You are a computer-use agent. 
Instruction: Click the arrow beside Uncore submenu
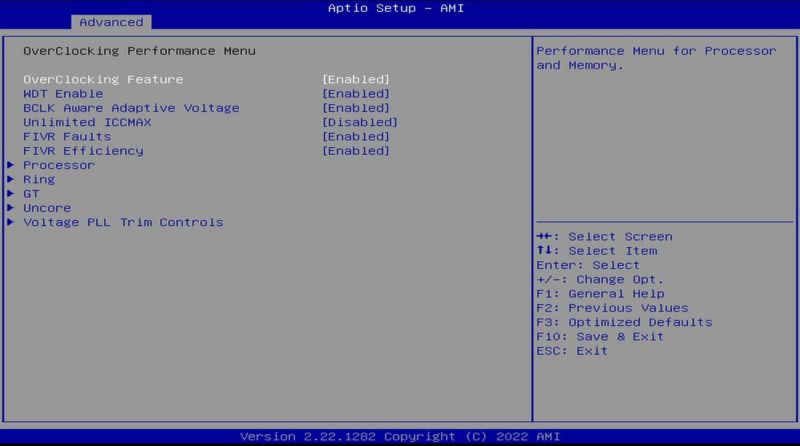[x=11, y=208]
